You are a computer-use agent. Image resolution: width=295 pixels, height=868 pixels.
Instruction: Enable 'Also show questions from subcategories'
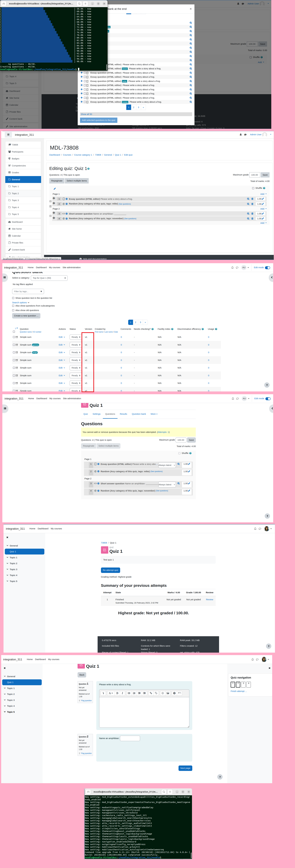[x=13, y=306]
